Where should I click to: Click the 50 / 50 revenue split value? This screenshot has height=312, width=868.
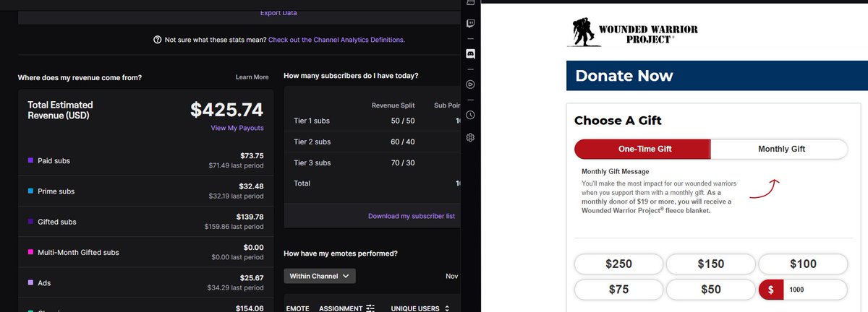coord(403,121)
